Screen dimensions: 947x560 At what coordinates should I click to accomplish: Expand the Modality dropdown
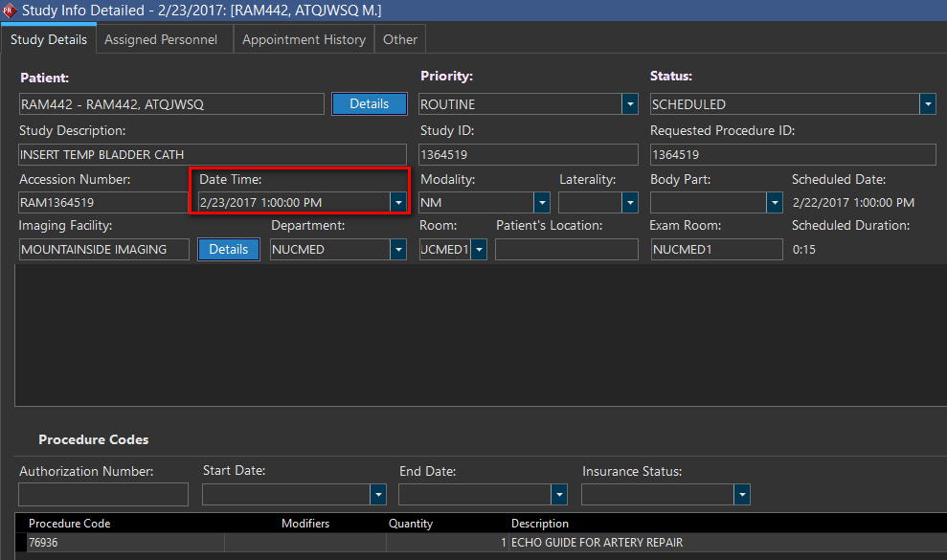pyautogui.click(x=542, y=203)
